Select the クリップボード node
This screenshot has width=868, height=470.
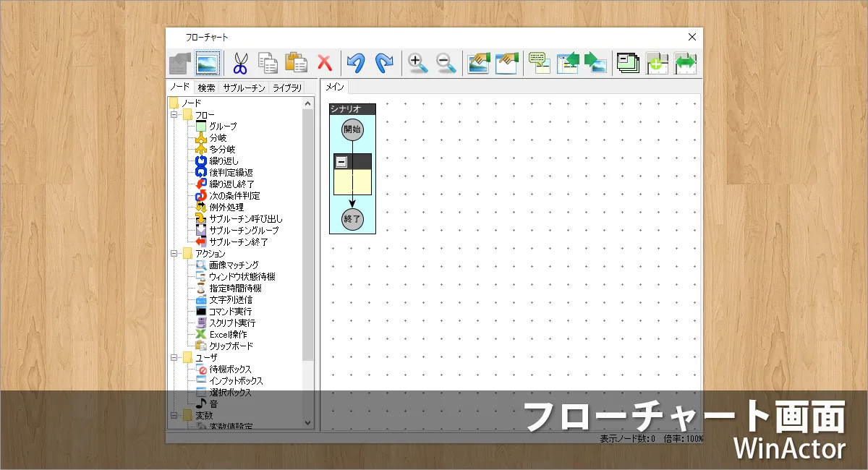coord(231,346)
